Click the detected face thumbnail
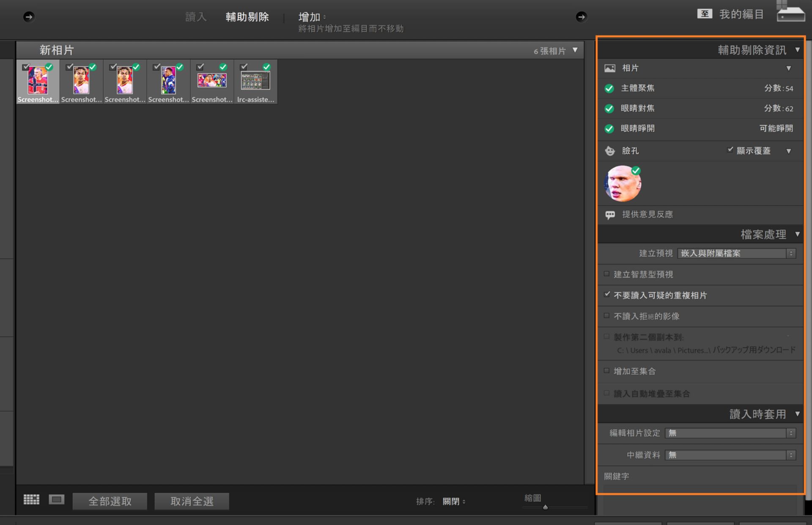Image resolution: width=812 pixels, height=525 pixels. (x=623, y=184)
